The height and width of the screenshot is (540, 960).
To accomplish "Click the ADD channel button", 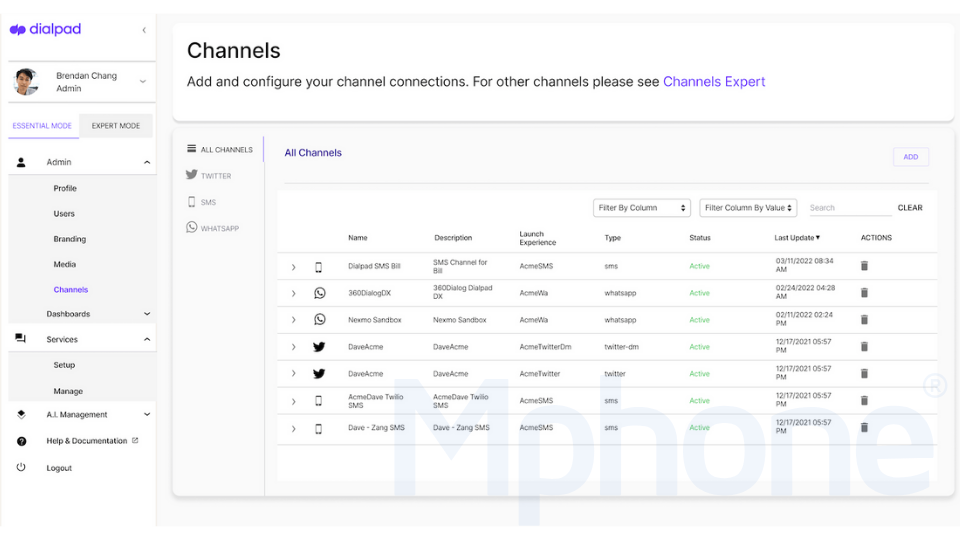I will coord(910,157).
